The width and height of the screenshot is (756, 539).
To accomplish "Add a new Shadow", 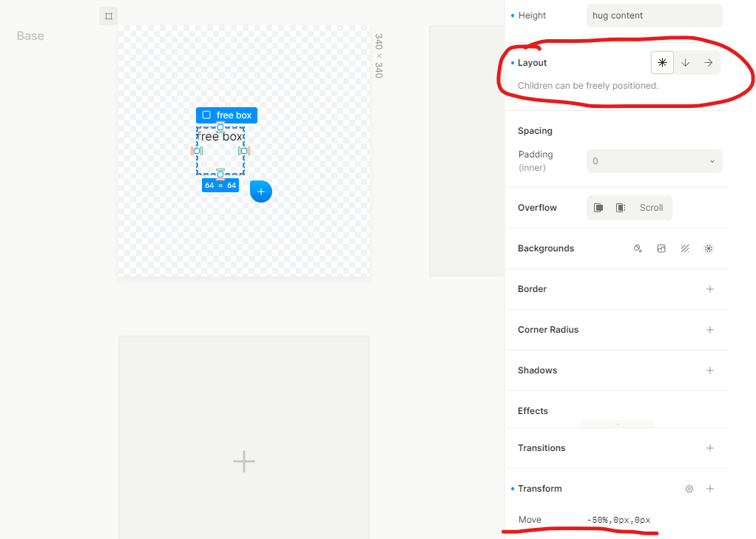I will [x=710, y=370].
